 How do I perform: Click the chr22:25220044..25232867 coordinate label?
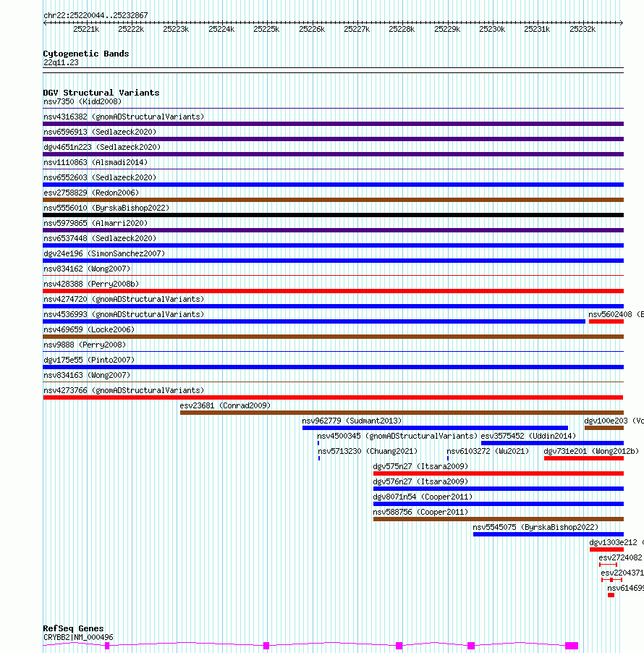96,15
